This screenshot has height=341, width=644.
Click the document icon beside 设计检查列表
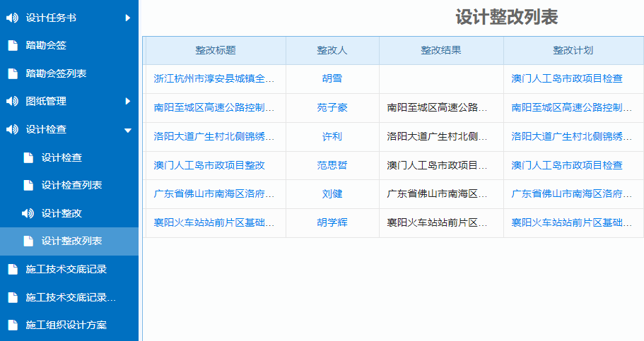28,185
